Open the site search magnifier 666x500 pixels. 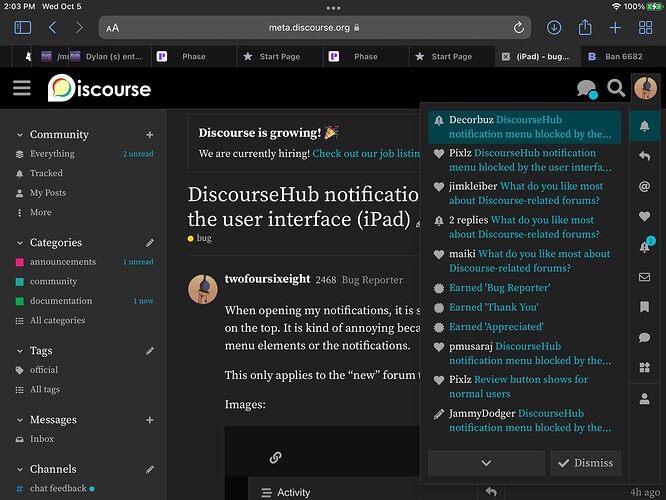coord(615,88)
